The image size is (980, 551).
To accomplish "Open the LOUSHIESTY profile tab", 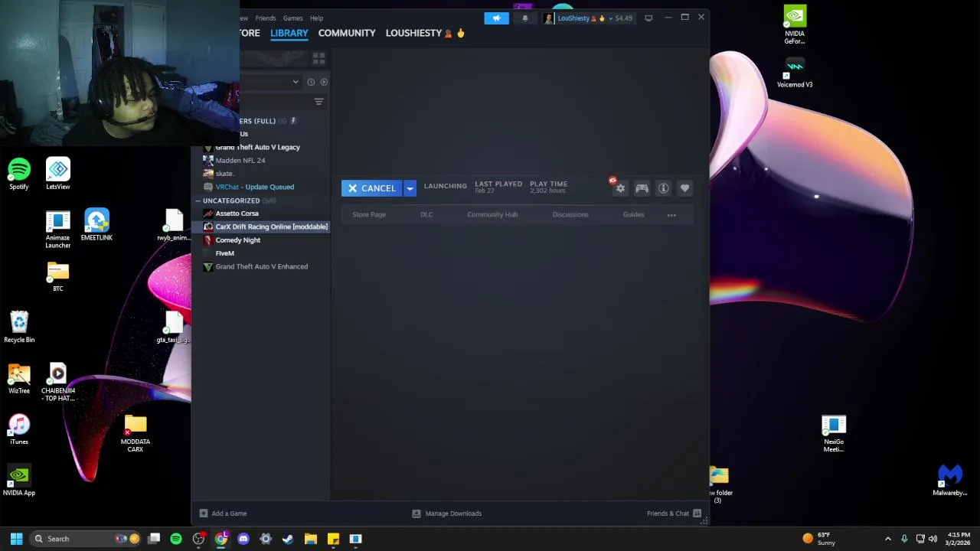I will (x=425, y=33).
